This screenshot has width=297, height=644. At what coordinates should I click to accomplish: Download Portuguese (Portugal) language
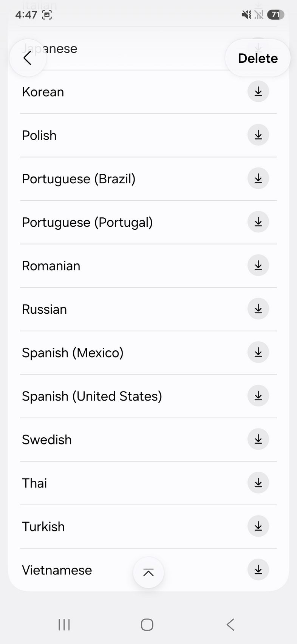(258, 222)
